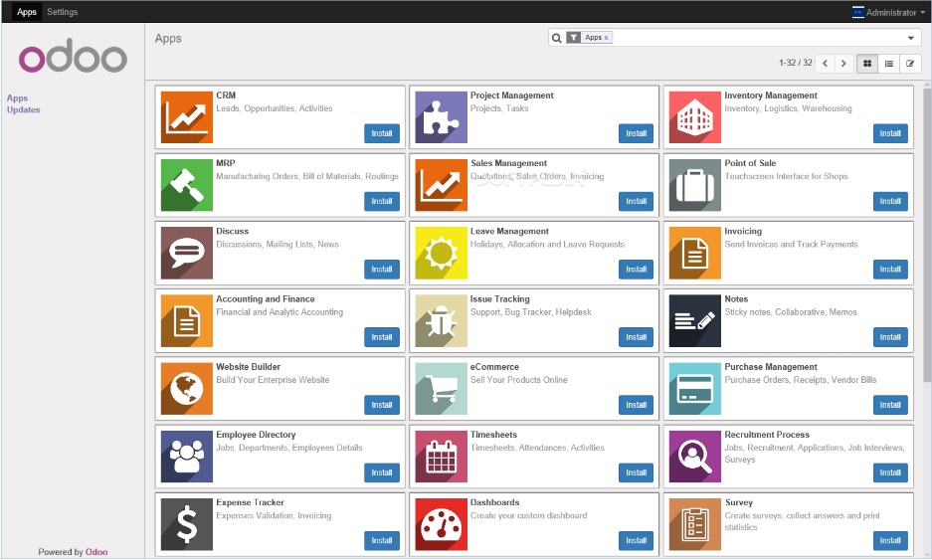932x560 pixels.
Task: Install the Sales Management app
Action: [x=636, y=202]
